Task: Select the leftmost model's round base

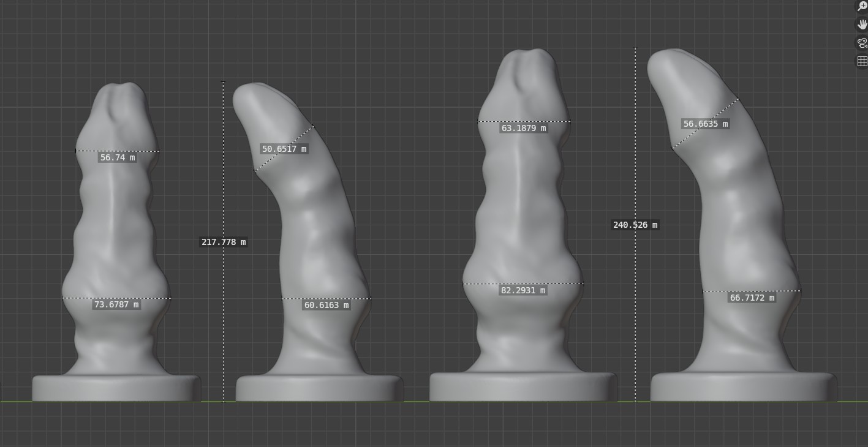Action: 116,388
